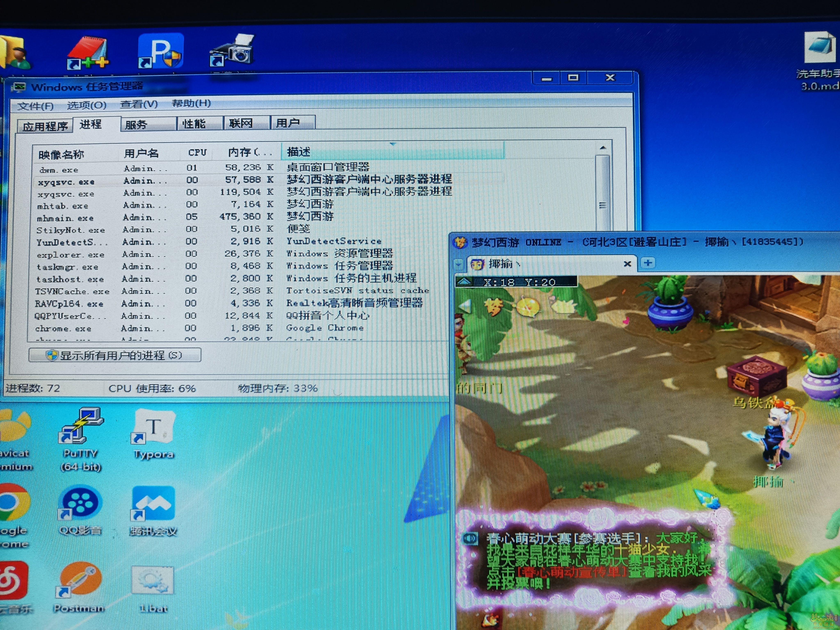Select the mhmain.exe process row
The width and height of the screenshot is (840, 630).
pos(270,217)
